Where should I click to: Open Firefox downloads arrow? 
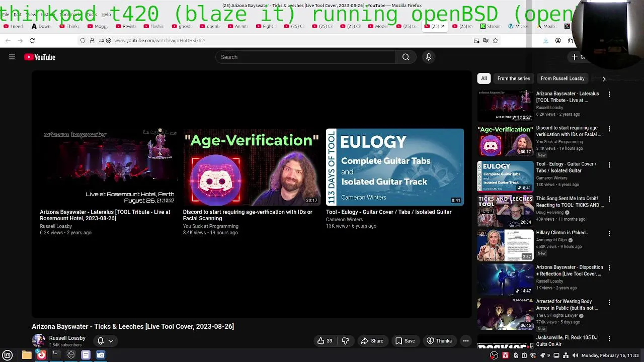(546, 40)
